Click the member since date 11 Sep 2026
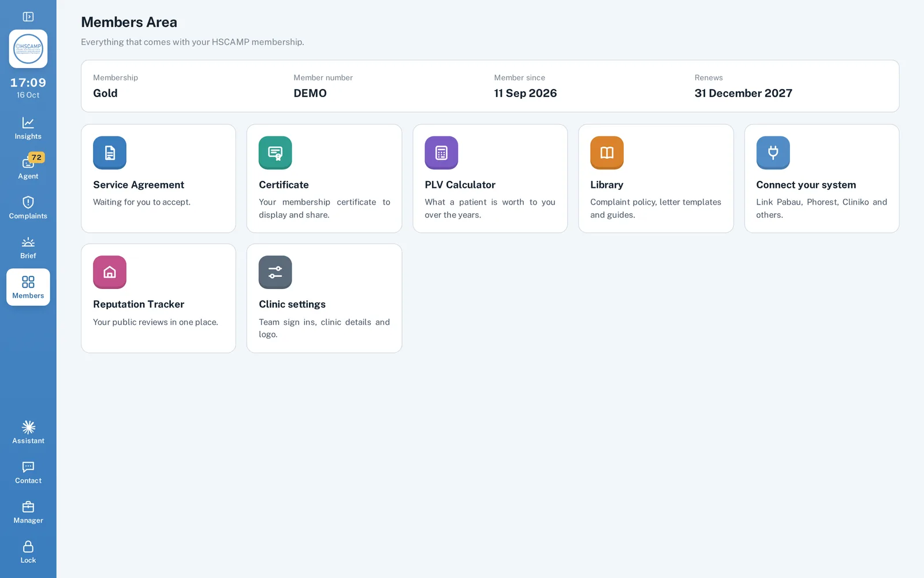The height and width of the screenshot is (578, 924). pyautogui.click(x=526, y=93)
